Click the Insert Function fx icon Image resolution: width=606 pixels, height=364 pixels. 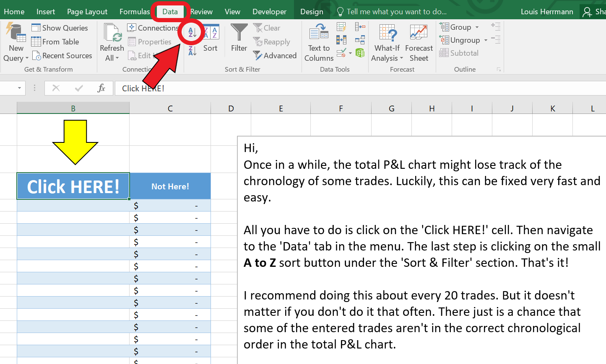[101, 88]
